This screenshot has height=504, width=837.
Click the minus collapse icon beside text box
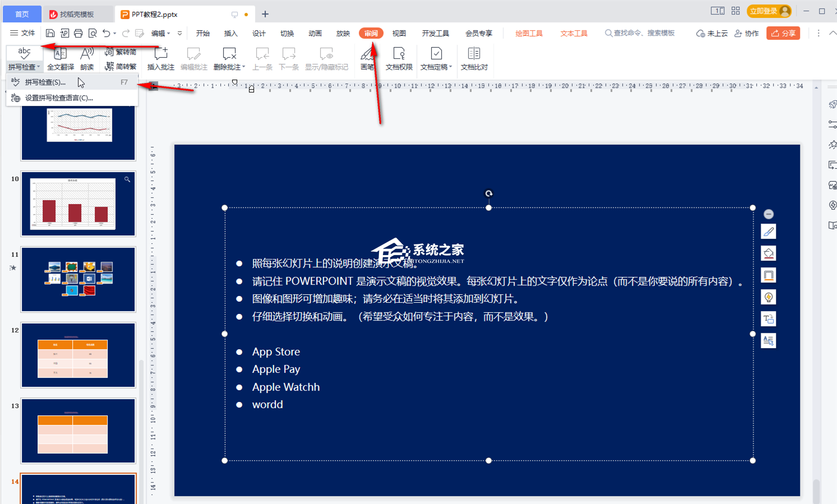[x=769, y=214]
